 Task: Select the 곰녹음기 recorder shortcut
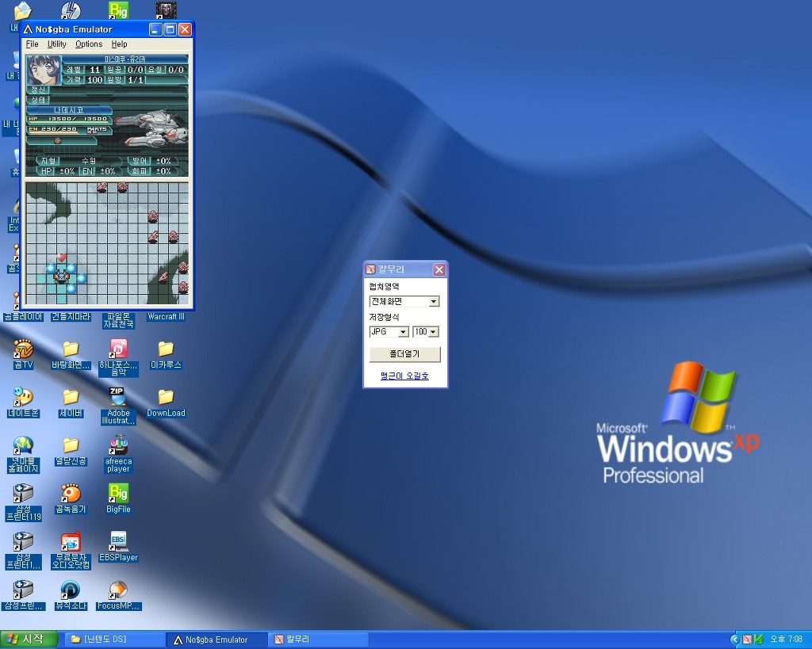pos(71,494)
